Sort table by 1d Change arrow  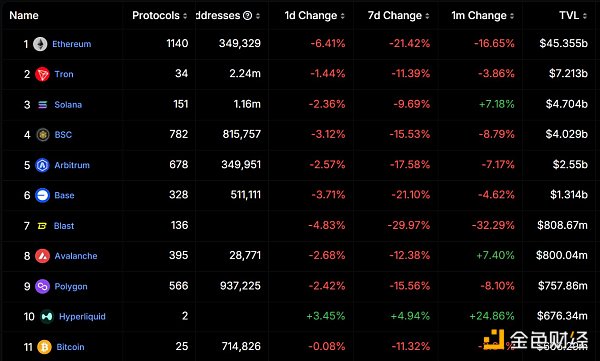coord(342,16)
